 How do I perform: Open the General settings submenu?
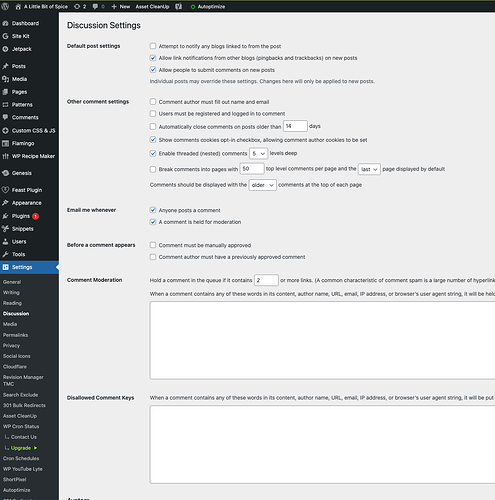tap(12, 282)
